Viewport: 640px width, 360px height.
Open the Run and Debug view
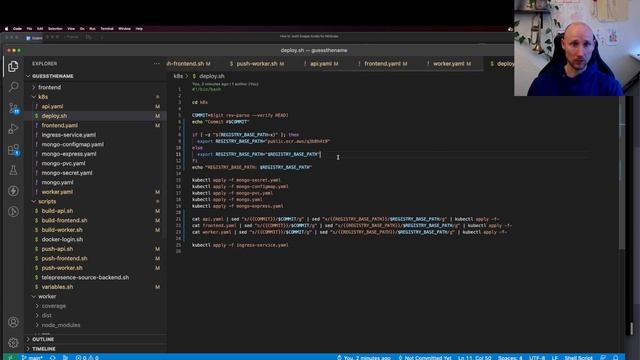tap(13, 129)
